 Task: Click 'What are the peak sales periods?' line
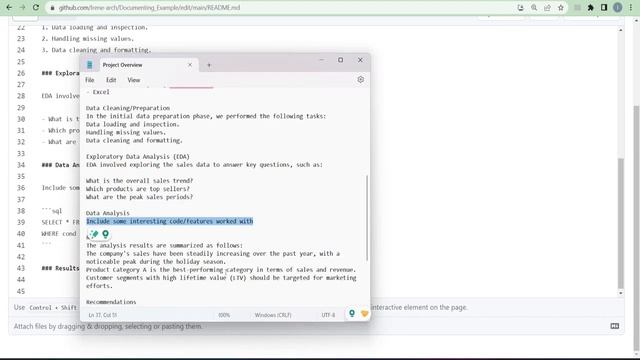tap(139, 197)
